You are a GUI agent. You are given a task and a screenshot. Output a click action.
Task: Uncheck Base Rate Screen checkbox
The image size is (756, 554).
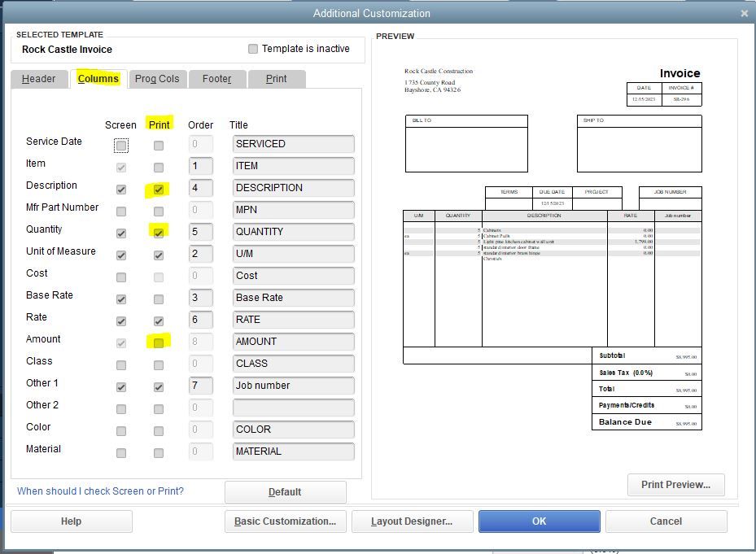[121, 299]
